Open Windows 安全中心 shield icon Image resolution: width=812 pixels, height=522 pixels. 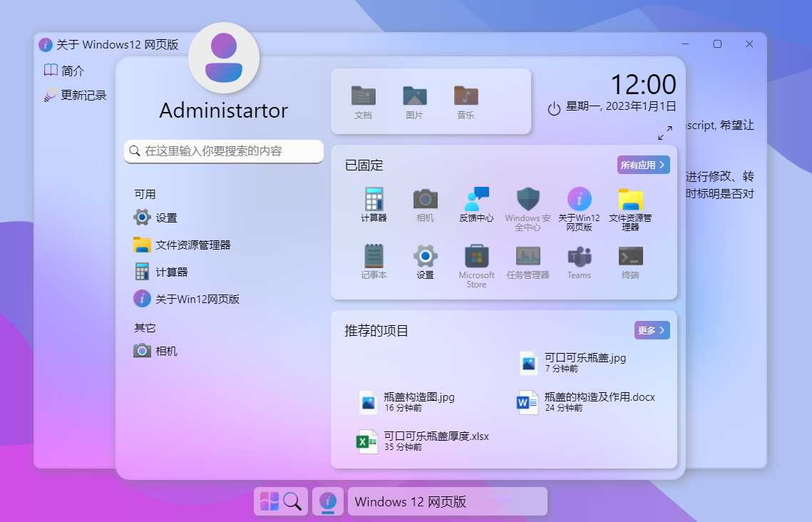click(x=528, y=200)
